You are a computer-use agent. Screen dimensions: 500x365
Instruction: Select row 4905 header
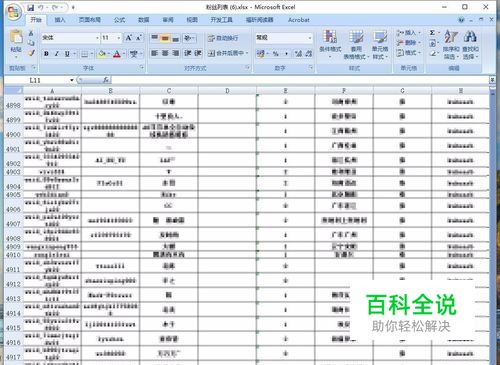point(13,195)
